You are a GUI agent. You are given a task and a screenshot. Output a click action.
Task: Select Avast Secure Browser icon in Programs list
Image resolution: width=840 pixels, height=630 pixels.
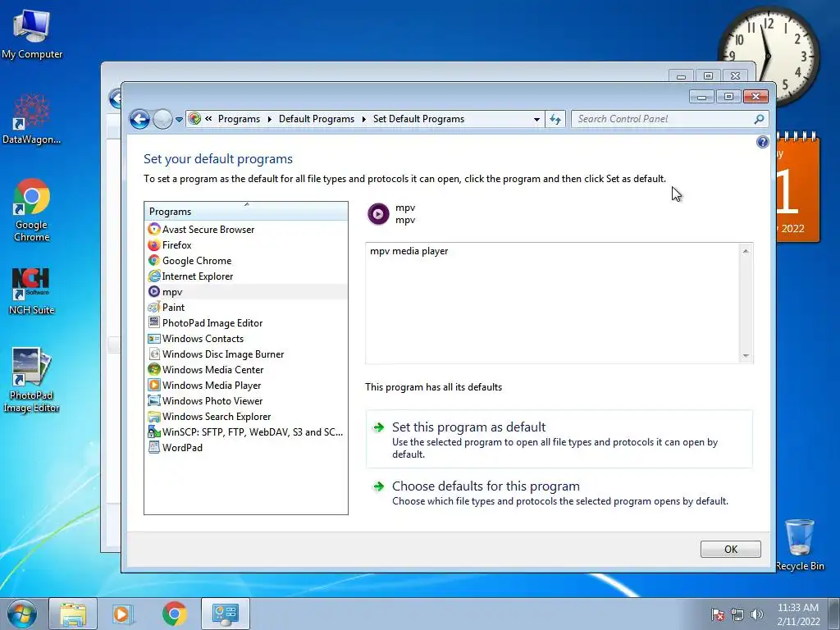coord(154,230)
